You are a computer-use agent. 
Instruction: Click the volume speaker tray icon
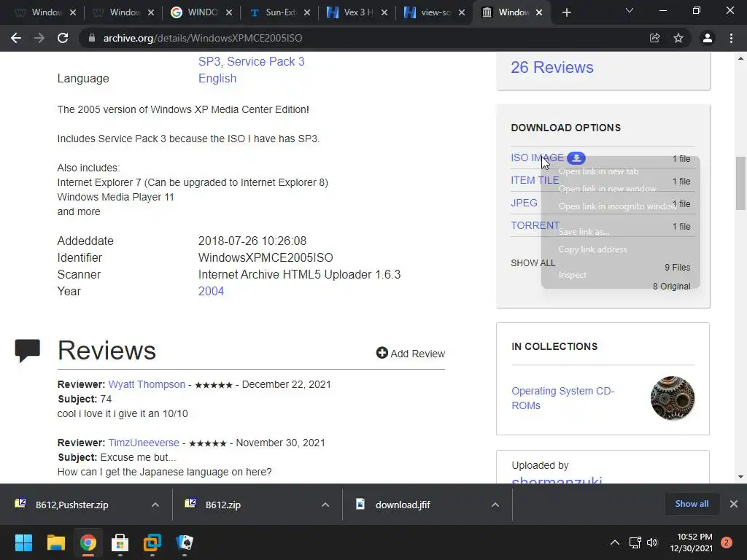coord(652,542)
